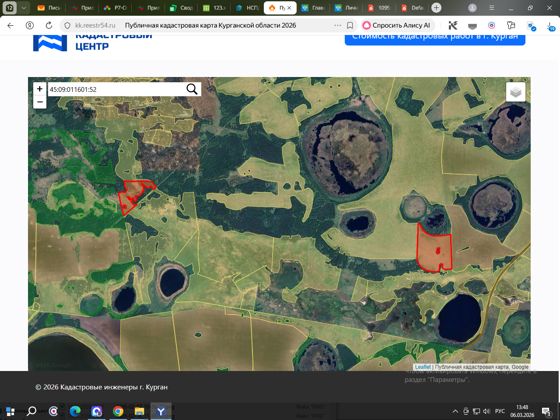The height and width of the screenshot is (420, 560).
Task: Zoom out the map with minus button
Action: [x=40, y=102]
